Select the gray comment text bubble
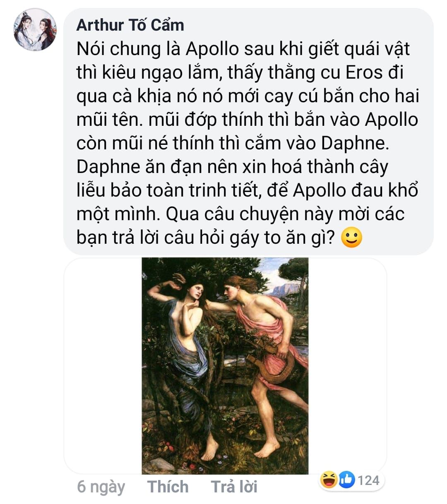The image size is (447, 504). coord(248,132)
